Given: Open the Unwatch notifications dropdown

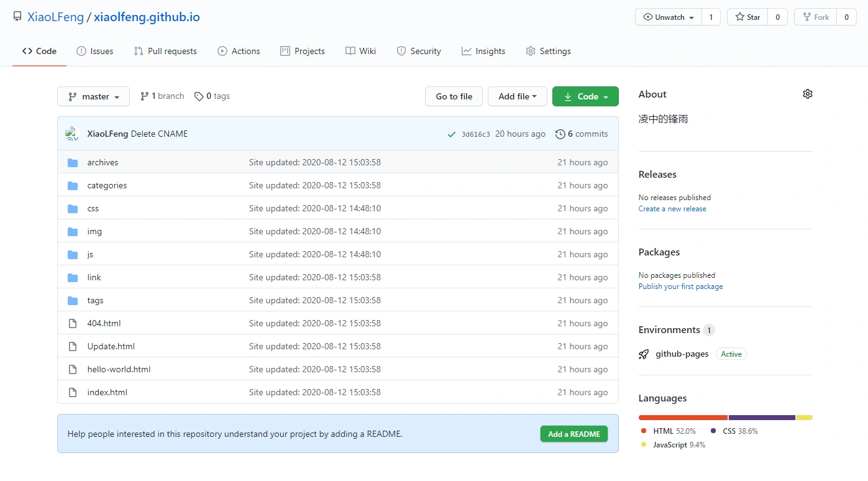Looking at the screenshot, I should click(669, 17).
